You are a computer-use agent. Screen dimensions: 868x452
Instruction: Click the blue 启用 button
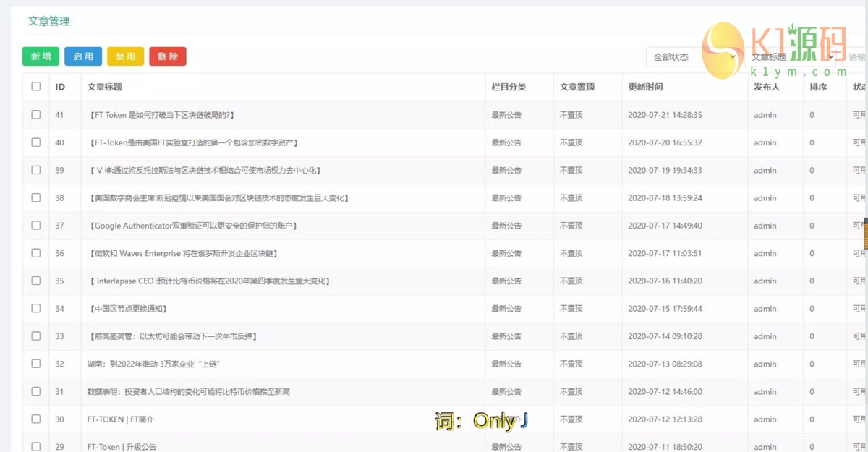click(83, 56)
